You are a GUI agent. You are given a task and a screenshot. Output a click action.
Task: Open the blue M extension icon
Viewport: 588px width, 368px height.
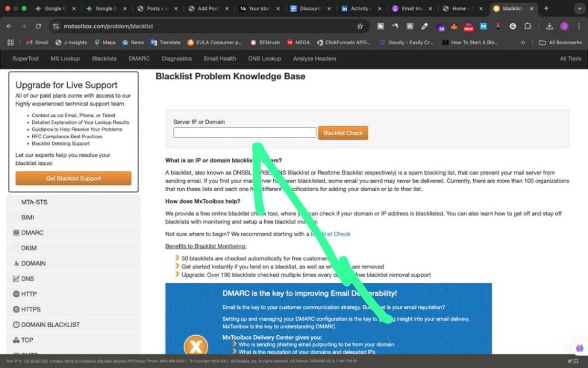coord(483,26)
